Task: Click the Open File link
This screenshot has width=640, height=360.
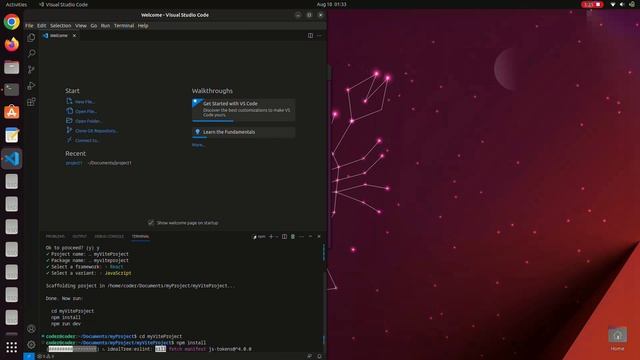Action: coord(86,111)
